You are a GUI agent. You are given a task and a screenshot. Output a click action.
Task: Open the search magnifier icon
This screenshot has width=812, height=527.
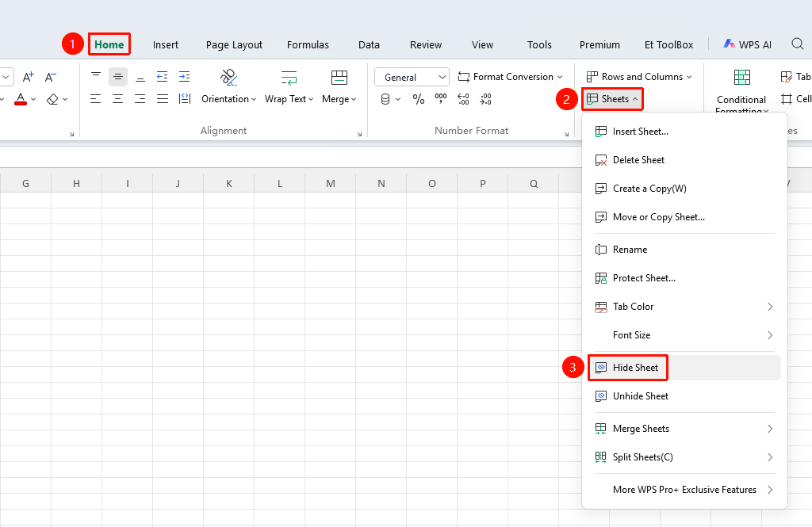[798, 44]
